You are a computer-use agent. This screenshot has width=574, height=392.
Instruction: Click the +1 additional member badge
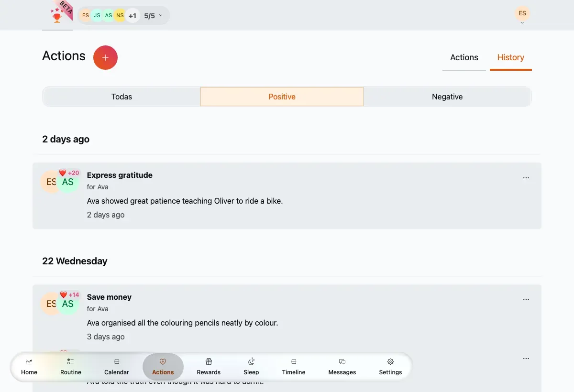(132, 15)
